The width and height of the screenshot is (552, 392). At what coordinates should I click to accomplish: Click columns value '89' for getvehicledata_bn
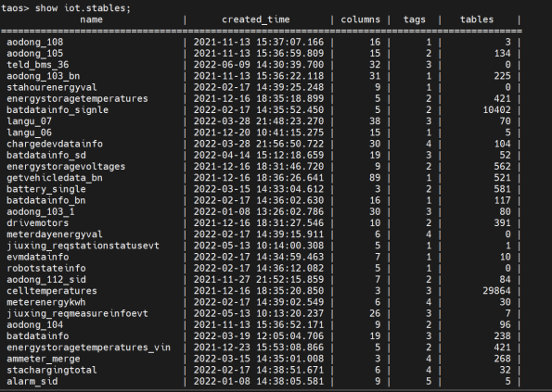[375, 178]
